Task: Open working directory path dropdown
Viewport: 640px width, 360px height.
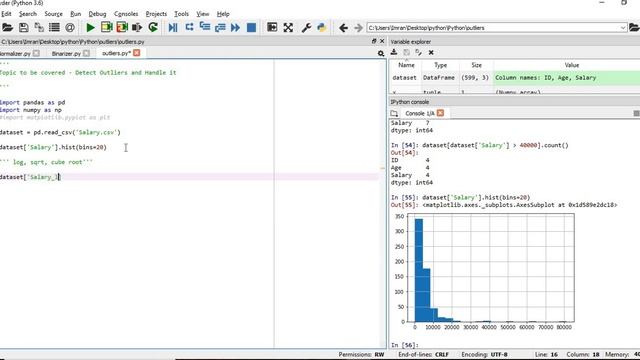Action: [623, 28]
